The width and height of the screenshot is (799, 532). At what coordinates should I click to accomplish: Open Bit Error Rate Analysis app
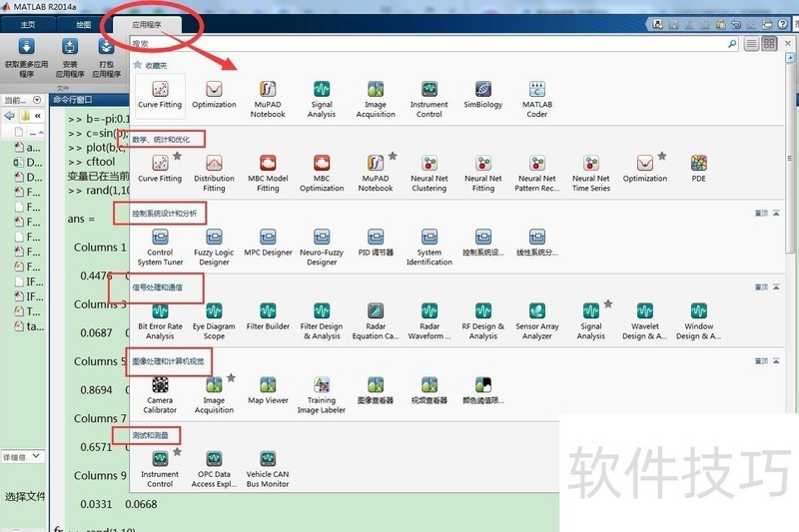160,321
